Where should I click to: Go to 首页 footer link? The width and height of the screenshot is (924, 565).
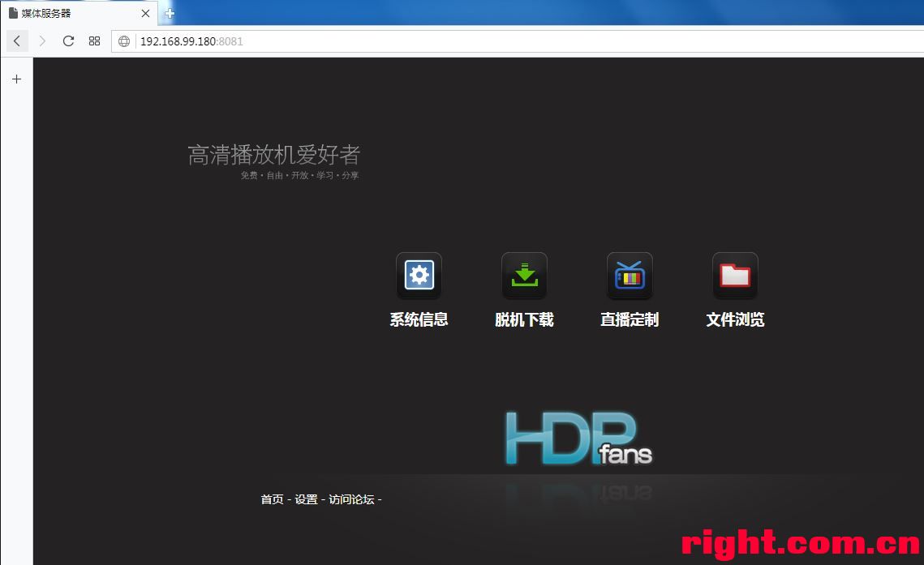point(273,499)
